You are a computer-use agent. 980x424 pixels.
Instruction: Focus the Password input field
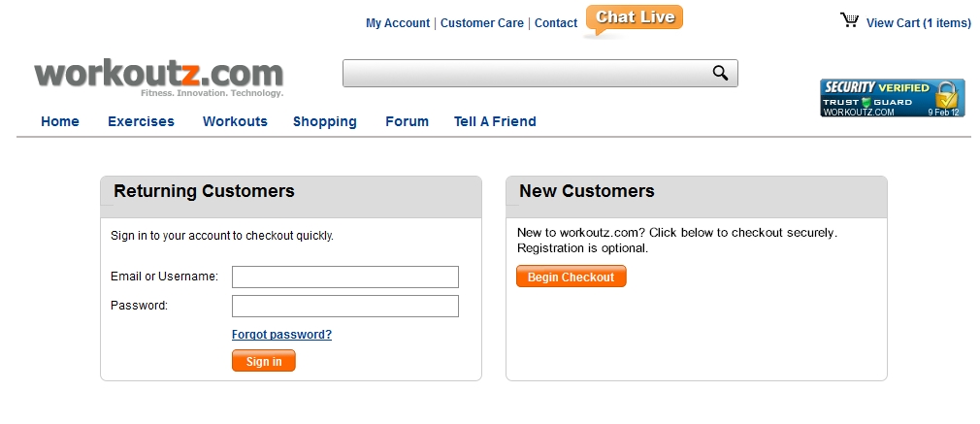tap(345, 306)
